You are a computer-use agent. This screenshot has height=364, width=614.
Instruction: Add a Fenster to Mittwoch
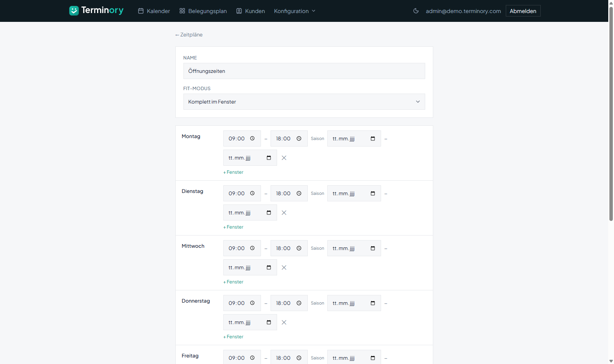(x=233, y=282)
